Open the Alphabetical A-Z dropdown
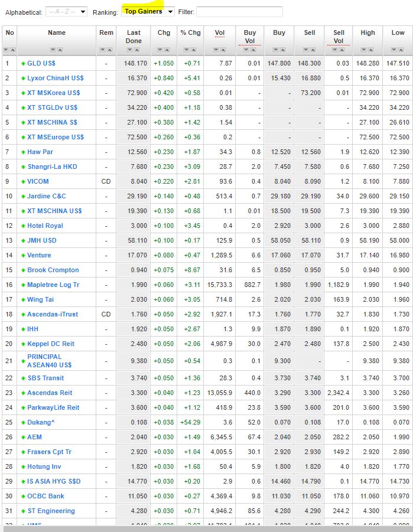The image size is (413, 532). pyautogui.click(x=66, y=12)
